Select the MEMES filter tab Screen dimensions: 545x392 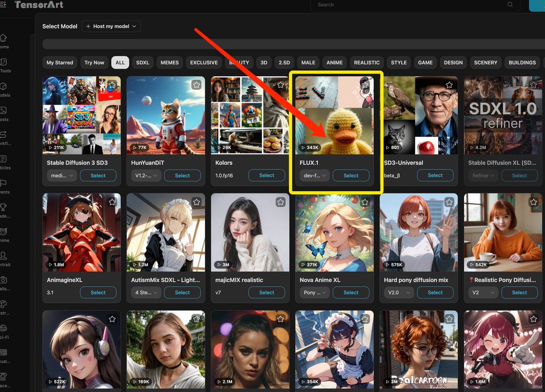pos(169,63)
